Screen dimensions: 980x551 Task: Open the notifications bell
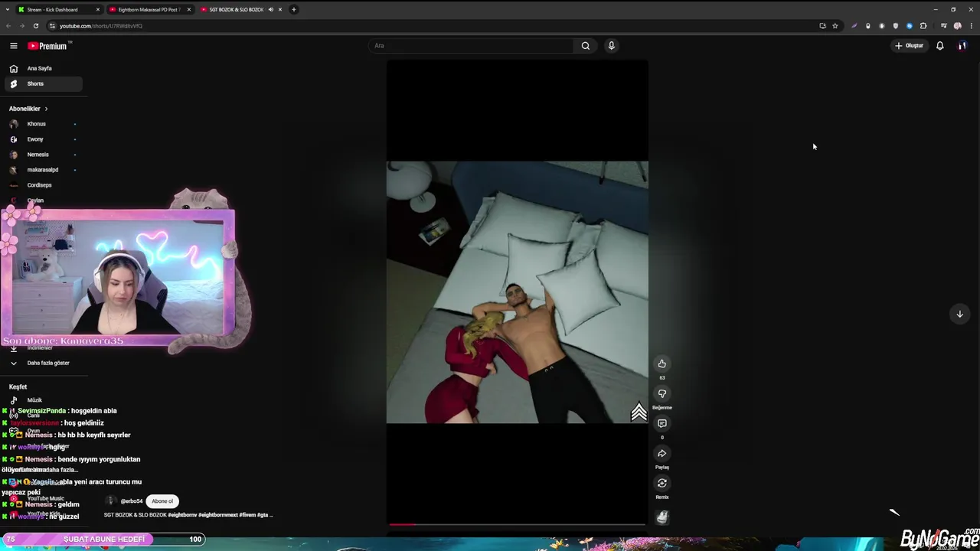[x=940, y=46]
